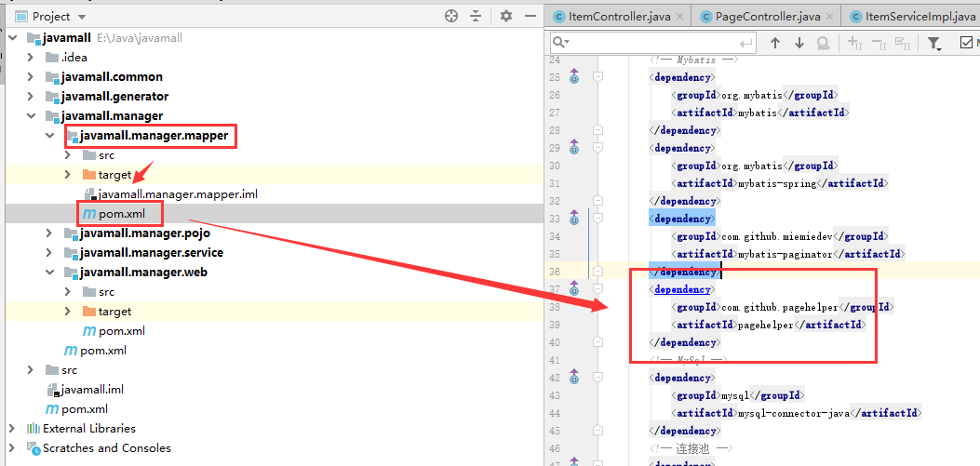Image resolution: width=980 pixels, height=466 pixels.
Task: Click the collapse all icon in Project panel
Action: pyautogui.click(x=476, y=16)
